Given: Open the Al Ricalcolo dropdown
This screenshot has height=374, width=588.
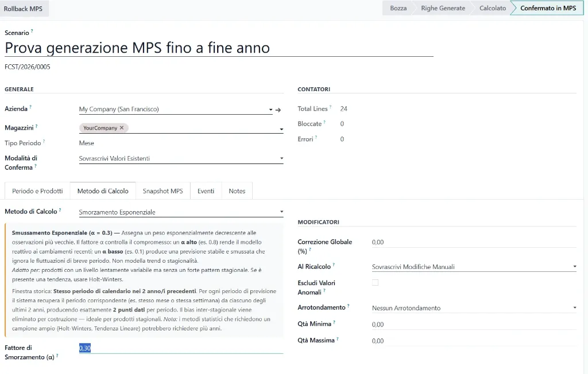Looking at the screenshot, I should [x=574, y=266].
